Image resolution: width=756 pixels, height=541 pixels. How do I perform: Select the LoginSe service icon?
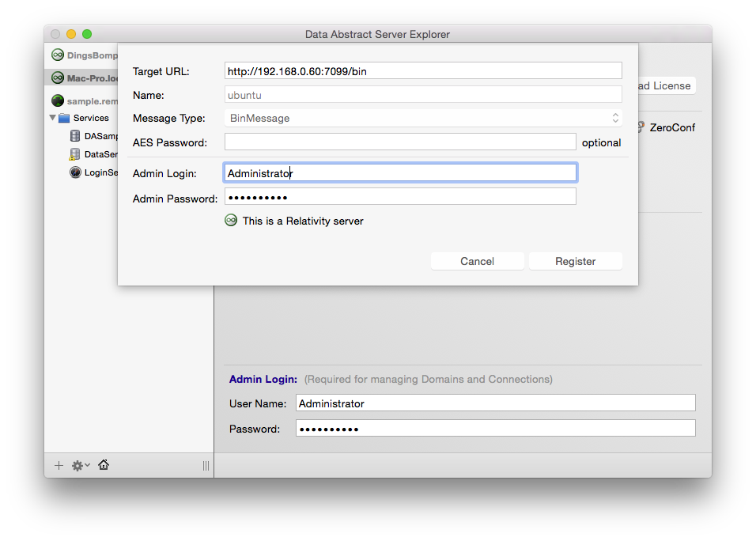[75, 172]
